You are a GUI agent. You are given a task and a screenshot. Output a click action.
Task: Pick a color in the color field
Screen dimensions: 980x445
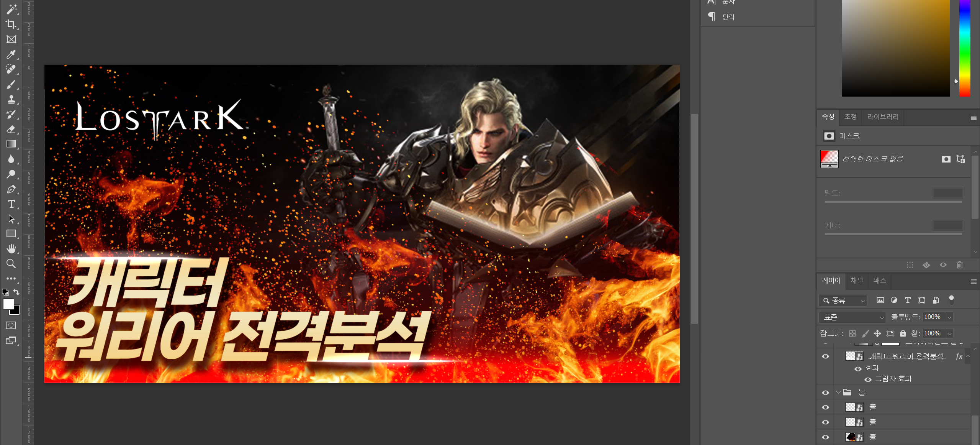896,48
